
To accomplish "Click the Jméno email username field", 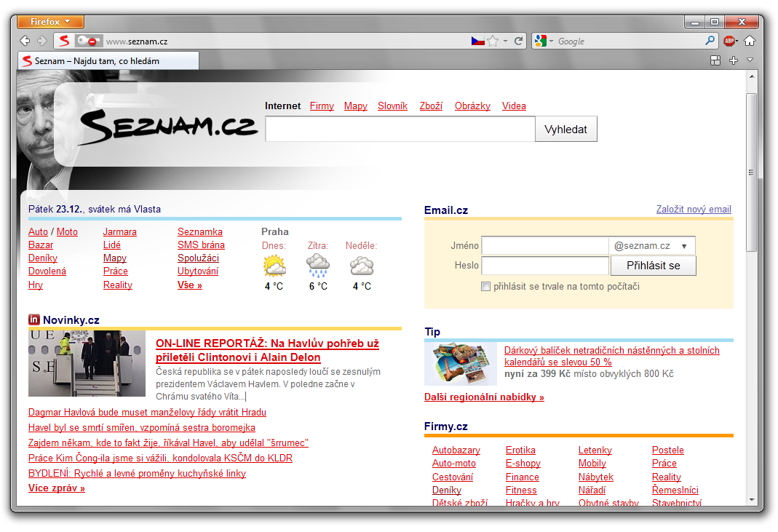I will click(545, 246).
